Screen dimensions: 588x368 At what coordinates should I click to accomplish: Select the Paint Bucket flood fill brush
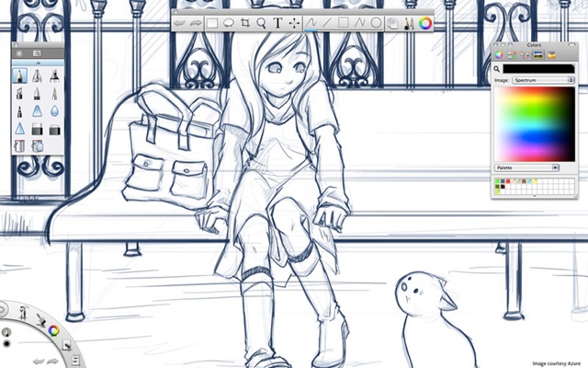[20, 144]
